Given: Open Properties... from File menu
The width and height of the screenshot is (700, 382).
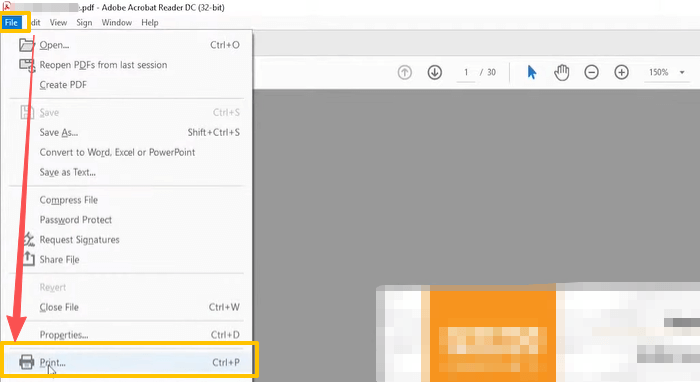Looking at the screenshot, I should pyautogui.click(x=127, y=335).
